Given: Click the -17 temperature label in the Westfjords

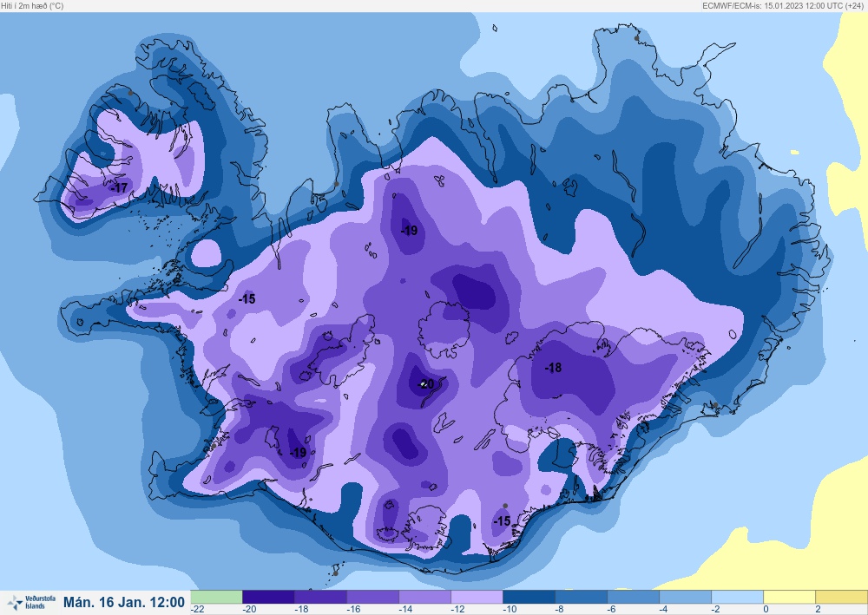Looking at the screenshot, I should point(119,187).
